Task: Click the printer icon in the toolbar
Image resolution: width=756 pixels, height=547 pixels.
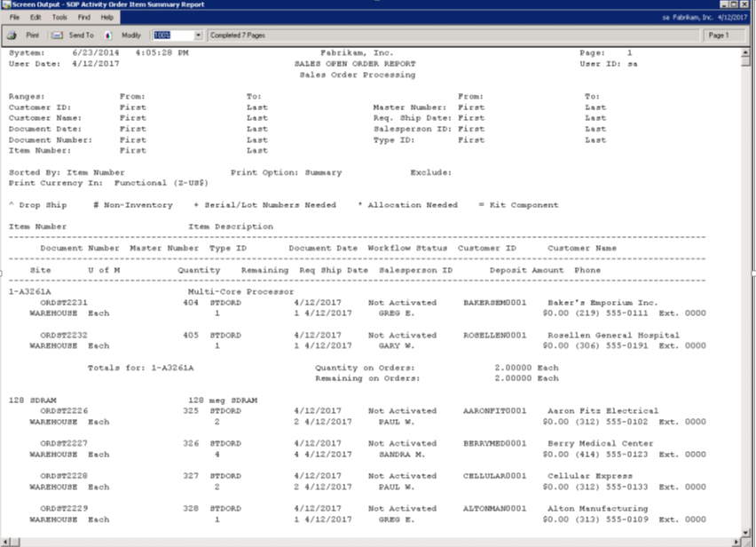Action: (x=12, y=36)
